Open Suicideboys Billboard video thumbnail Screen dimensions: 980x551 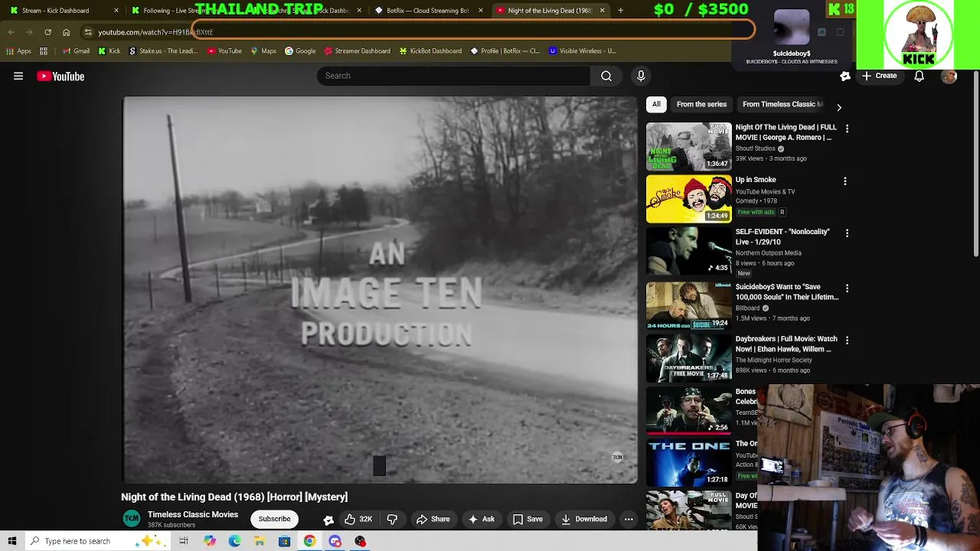(x=689, y=305)
